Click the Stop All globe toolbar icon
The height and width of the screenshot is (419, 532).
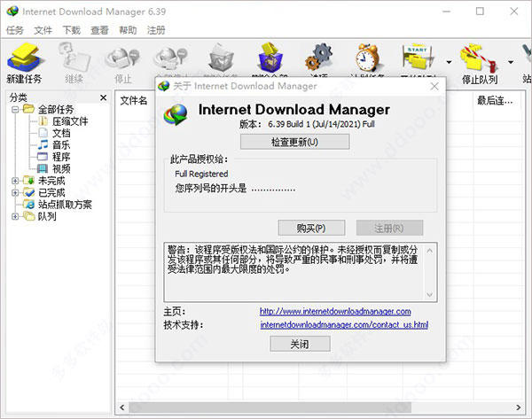[x=171, y=57]
